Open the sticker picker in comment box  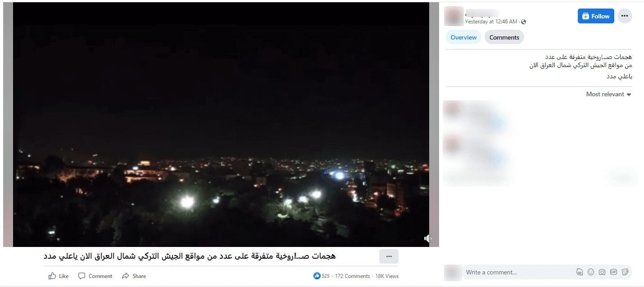625,272
